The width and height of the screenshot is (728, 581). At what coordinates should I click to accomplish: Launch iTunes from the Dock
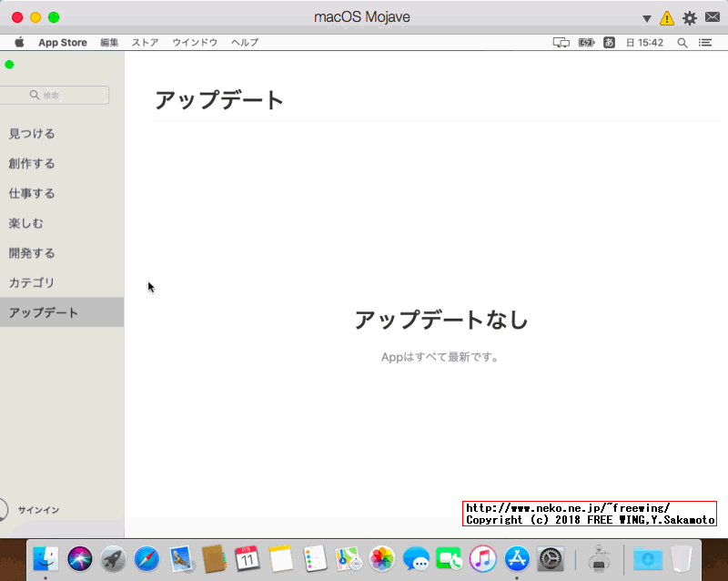point(482,560)
